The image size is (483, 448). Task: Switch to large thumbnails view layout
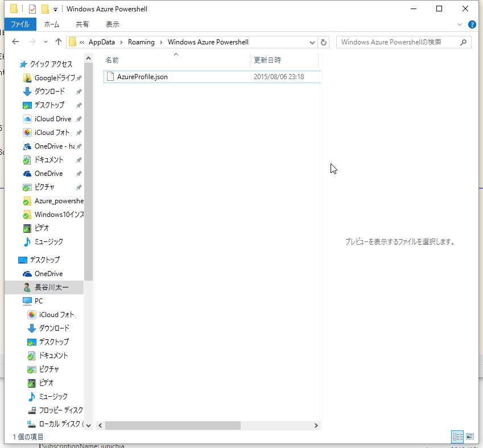pos(470,437)
